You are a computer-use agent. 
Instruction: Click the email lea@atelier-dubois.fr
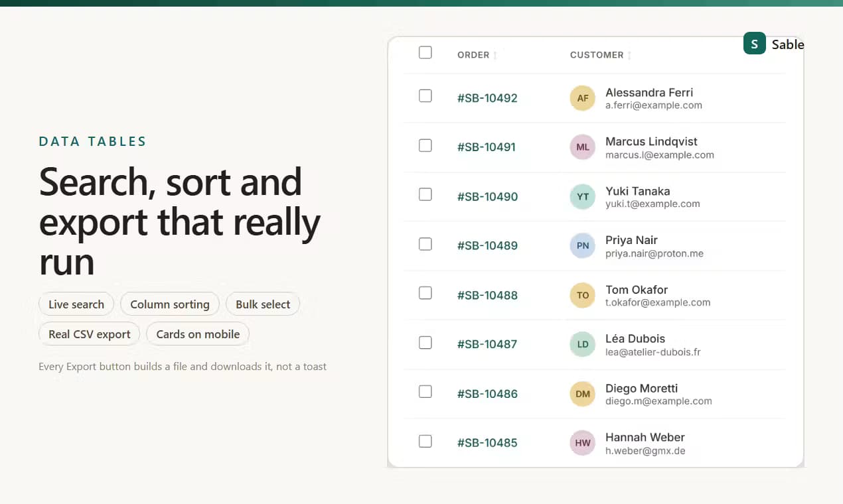click(653, 352)
